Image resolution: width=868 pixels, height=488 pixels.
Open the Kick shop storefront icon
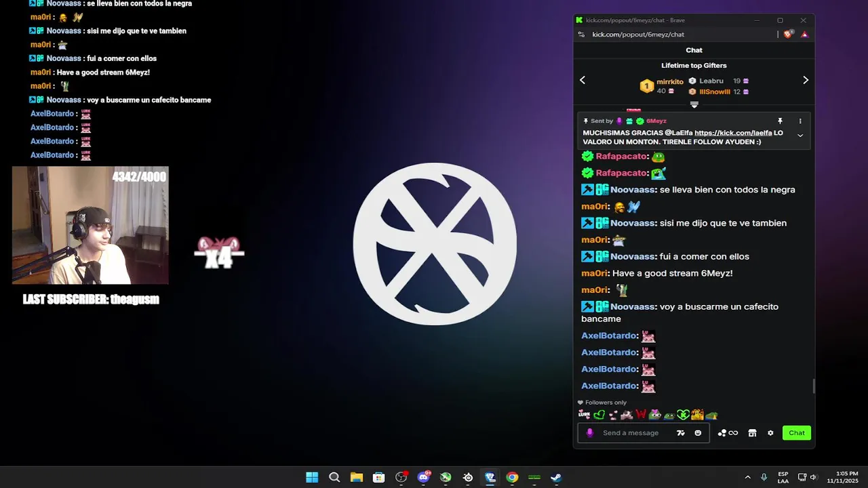tap(752, 433)
